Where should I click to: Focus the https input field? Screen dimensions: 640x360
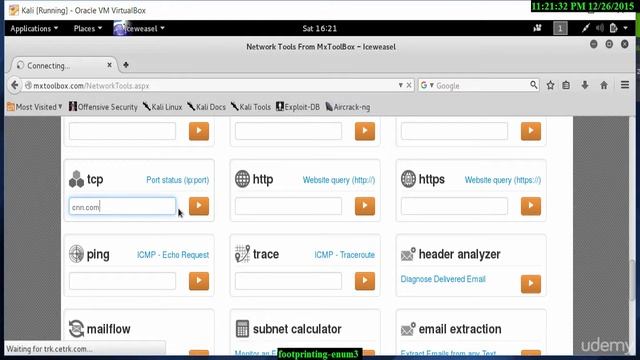click(454, 207)
